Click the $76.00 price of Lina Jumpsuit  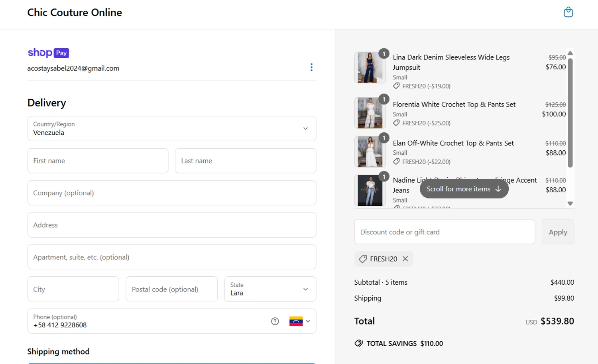(556, 67)
